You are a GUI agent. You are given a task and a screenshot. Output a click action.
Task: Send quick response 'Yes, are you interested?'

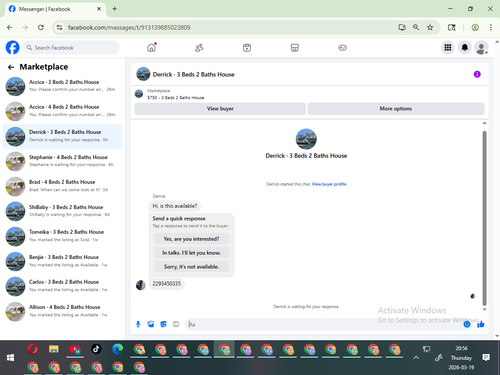pyautogui.click(x=191, y=239)
